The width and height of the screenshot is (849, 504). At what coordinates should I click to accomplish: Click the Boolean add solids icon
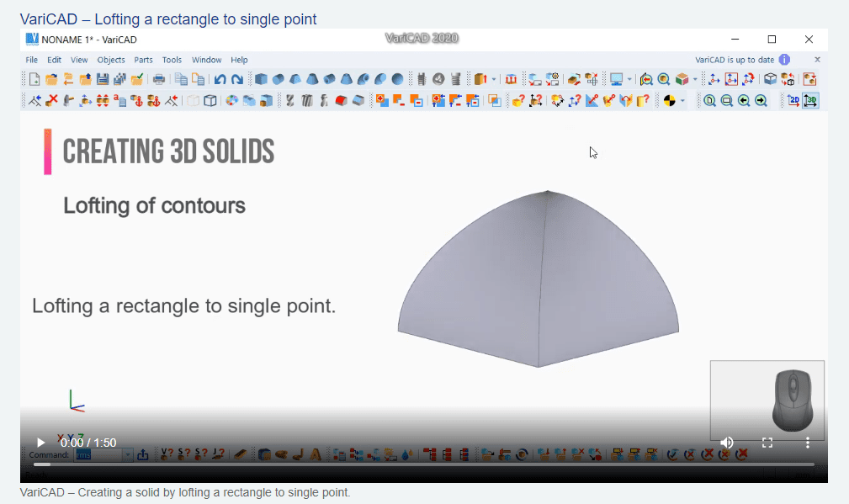pos(382,101)
